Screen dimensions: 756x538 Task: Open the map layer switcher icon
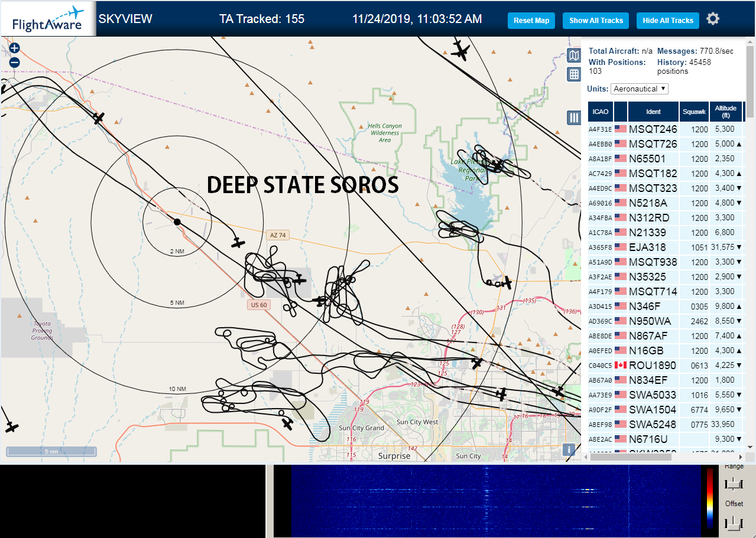pyautogui.click(x=573, y=56)
